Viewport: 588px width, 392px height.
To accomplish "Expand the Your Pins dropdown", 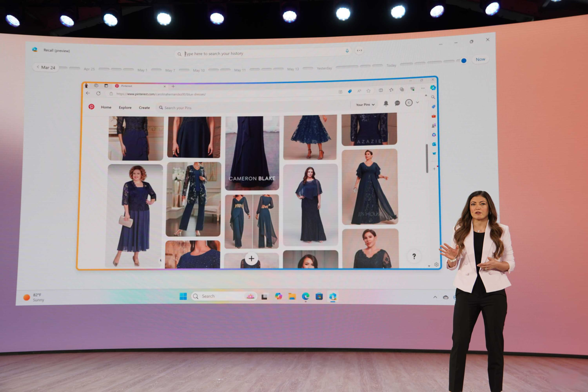I will tap(365, 104).
